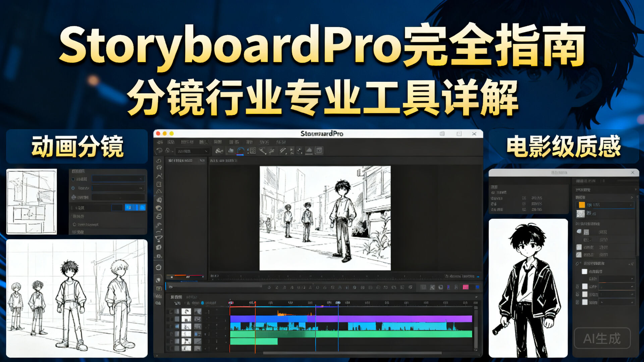
Task: Toggle the first white checkbox in right panel
Action: [585, 271]
